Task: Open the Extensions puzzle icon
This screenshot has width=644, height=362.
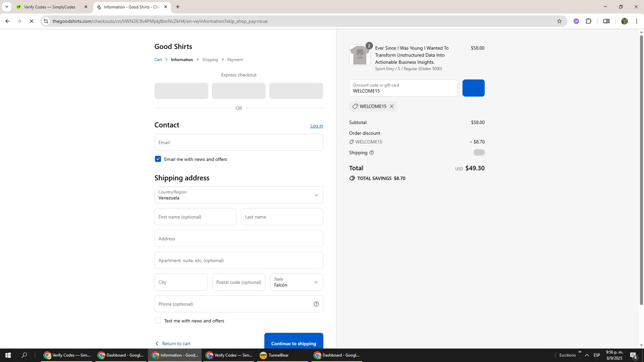Action: pos(589,21)
